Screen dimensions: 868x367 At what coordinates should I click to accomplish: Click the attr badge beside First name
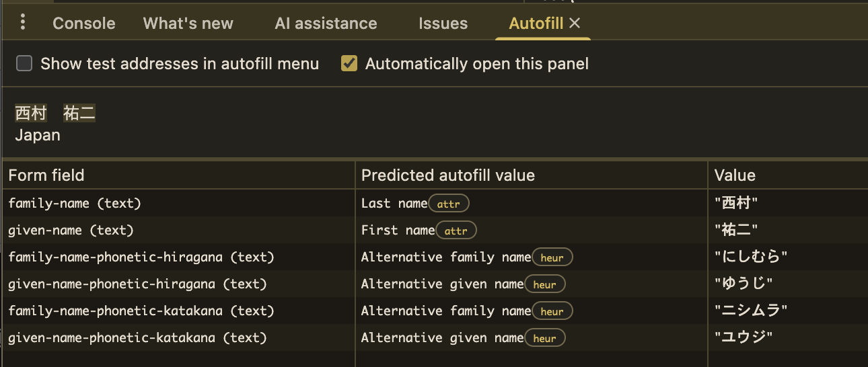click(x=456, y=231)
